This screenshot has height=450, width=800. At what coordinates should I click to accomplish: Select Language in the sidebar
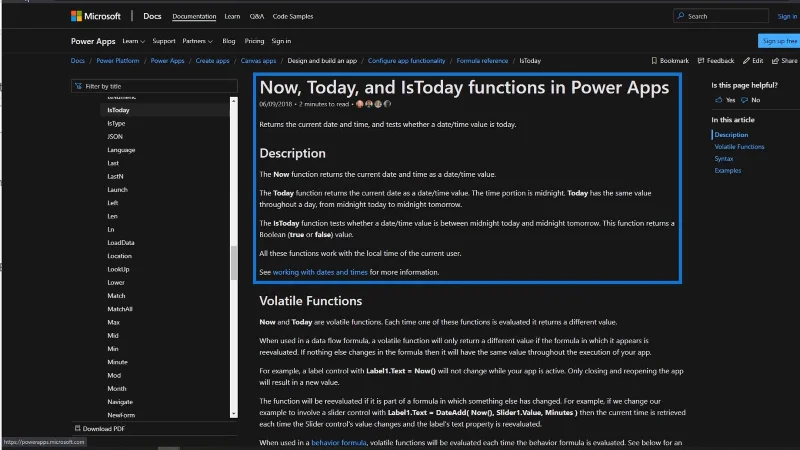pos(121,149)
